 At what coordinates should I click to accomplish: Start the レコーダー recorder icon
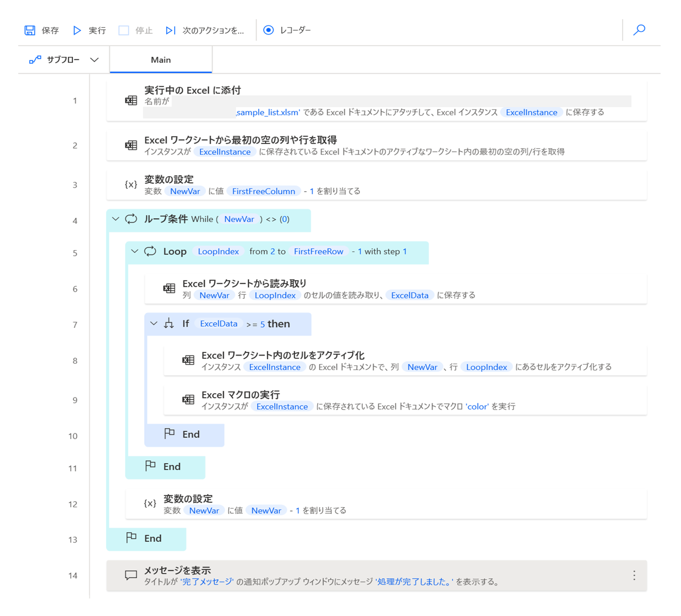click(269, 30)
